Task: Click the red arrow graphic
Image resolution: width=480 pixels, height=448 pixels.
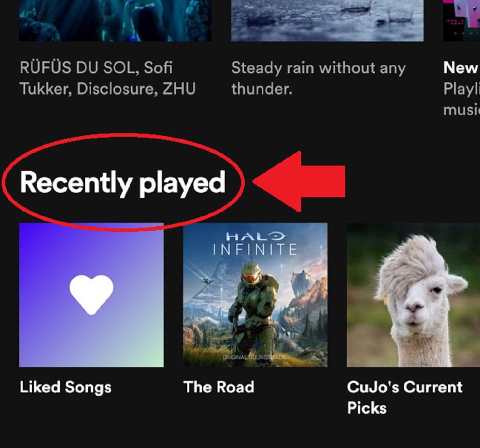Action: coord(299,181)
